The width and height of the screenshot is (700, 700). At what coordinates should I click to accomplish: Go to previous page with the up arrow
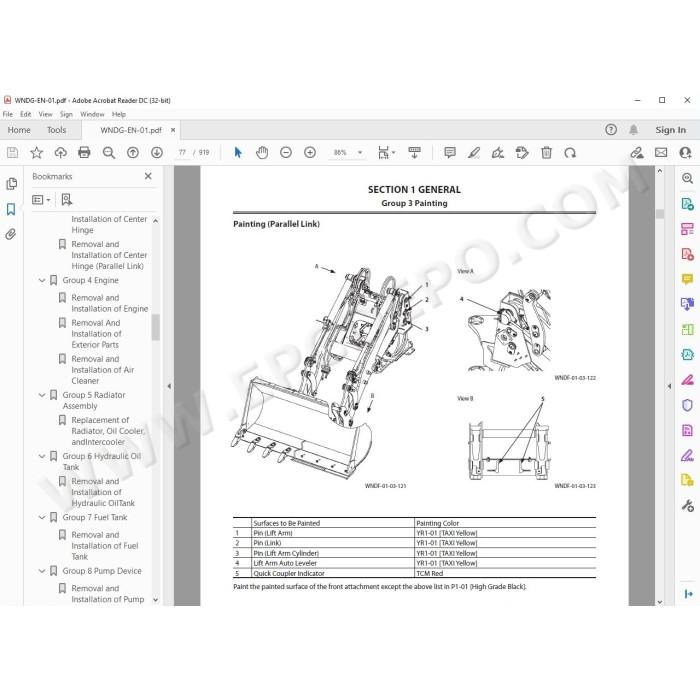133,153
